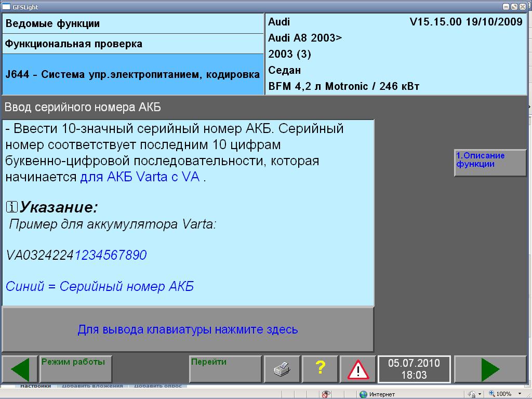Image resolution: width=532 pixels, height=399 pixels.
Task: Open the security settings dropdown arrow in status bar
Action: point(480,394)
